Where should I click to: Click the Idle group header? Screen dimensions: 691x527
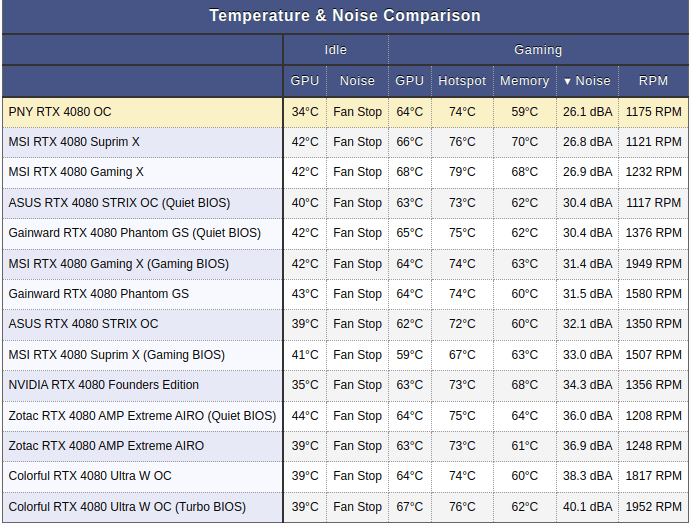335,50
